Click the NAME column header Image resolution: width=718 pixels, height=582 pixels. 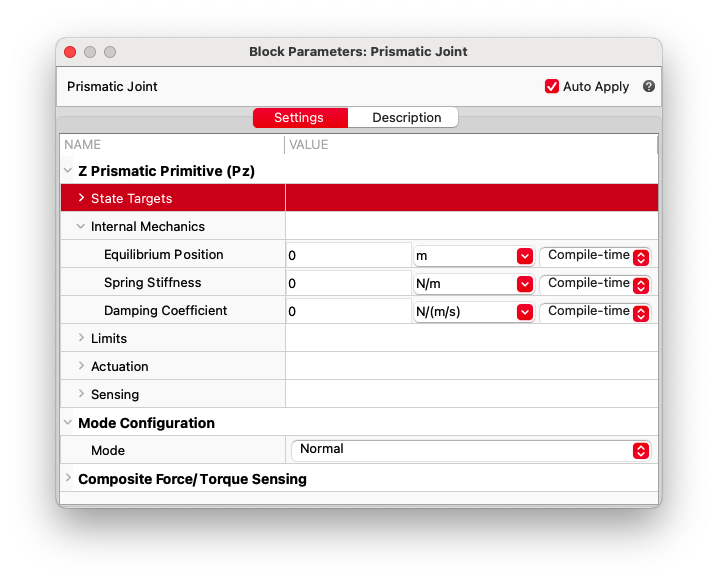point(82,145)
